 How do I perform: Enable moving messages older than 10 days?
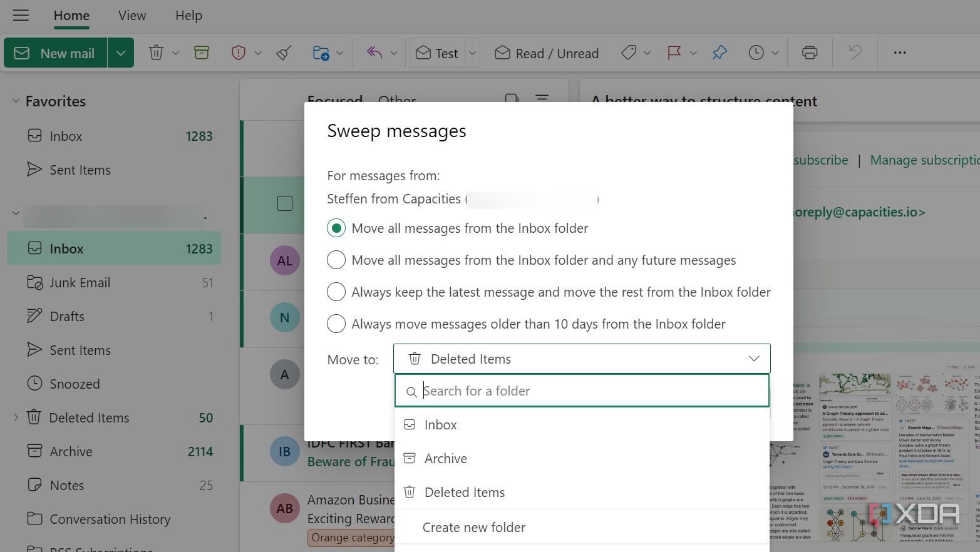coord(336,324)
